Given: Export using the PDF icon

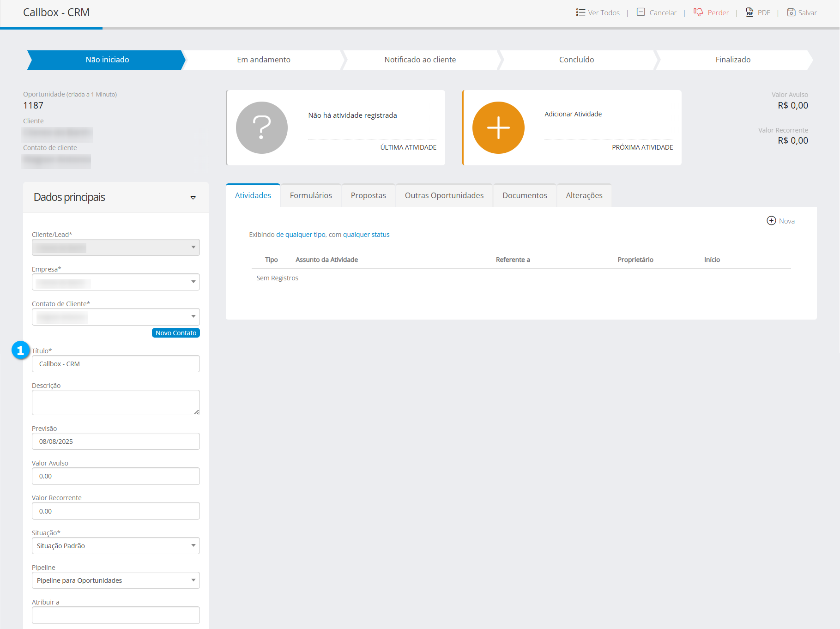Looking at the screenshot, I should click(749, 12).
